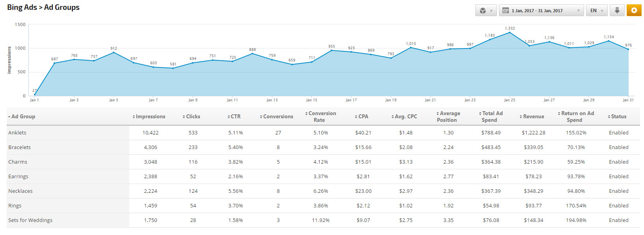Open the date range dropdown for Jan 2017
The width and height of the screenshot is (644, 235).
click(x=542, y=11)
